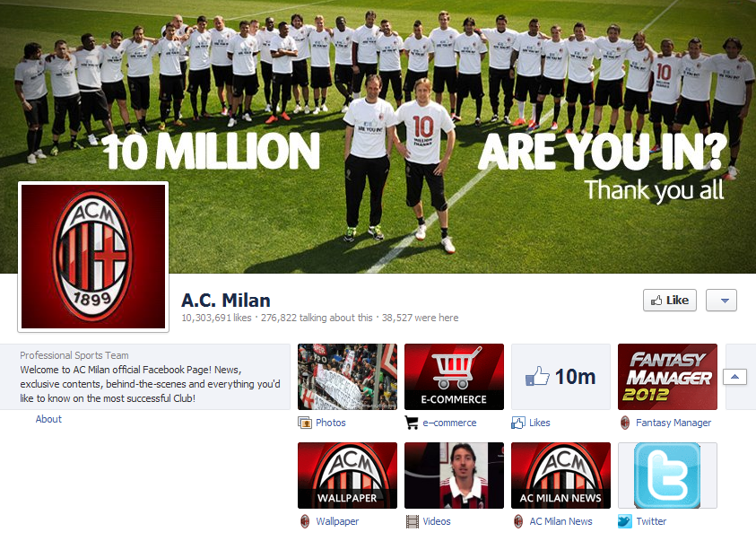Open the About link
756x541 pixels.
click(48, 419)
